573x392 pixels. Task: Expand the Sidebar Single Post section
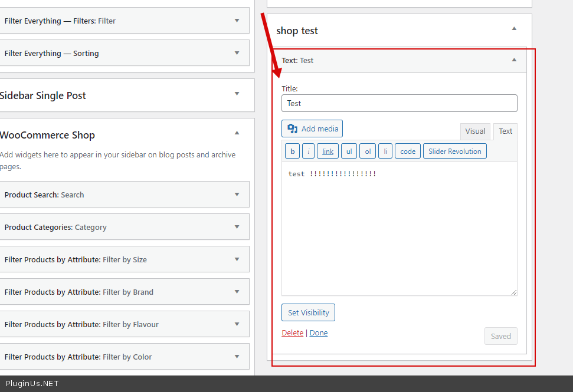tap(237, 94)
